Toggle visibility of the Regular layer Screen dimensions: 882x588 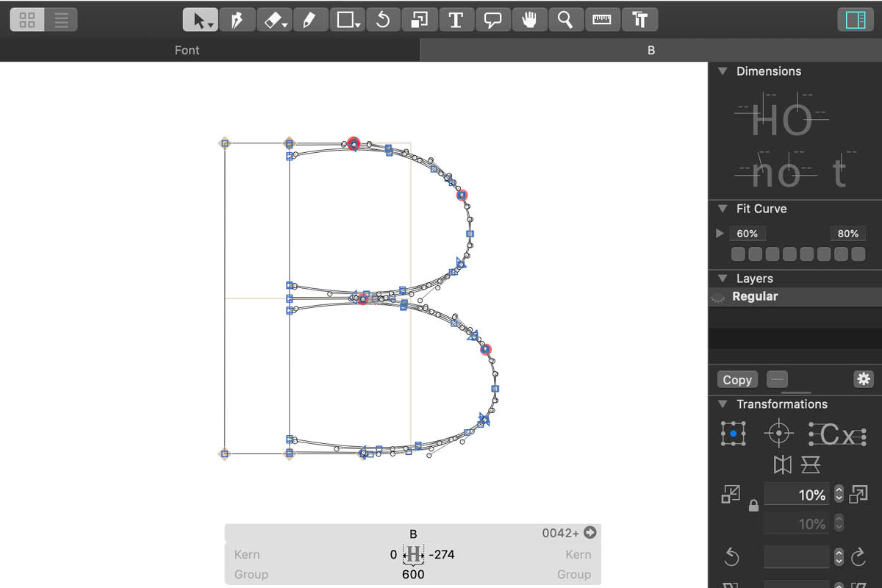point(717,297)
